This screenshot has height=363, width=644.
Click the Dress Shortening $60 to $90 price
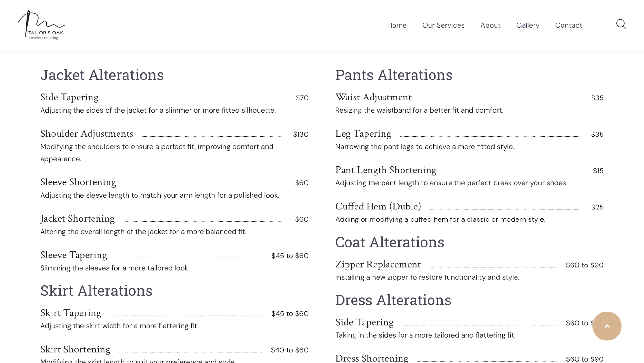click(x=585, y=359)
